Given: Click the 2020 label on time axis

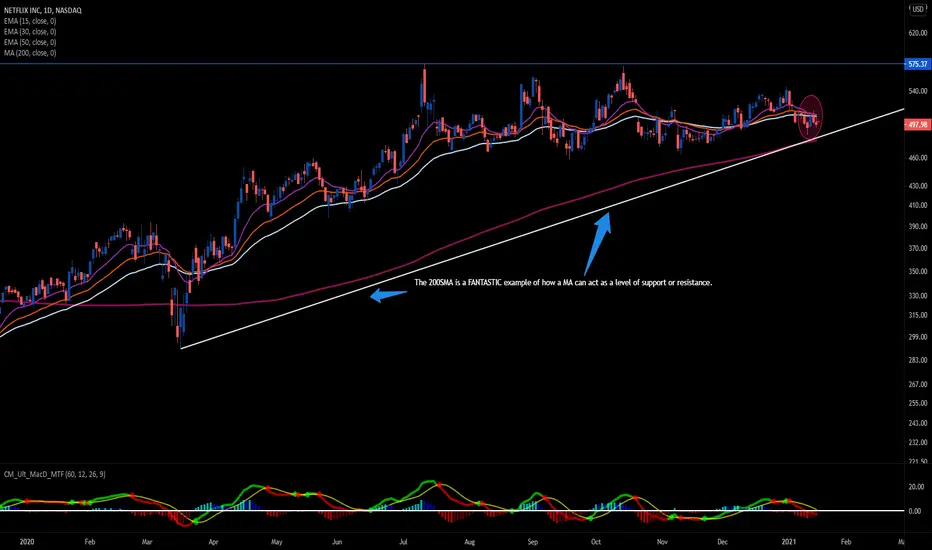Looking at the screenshot, I should pos(27,542).
